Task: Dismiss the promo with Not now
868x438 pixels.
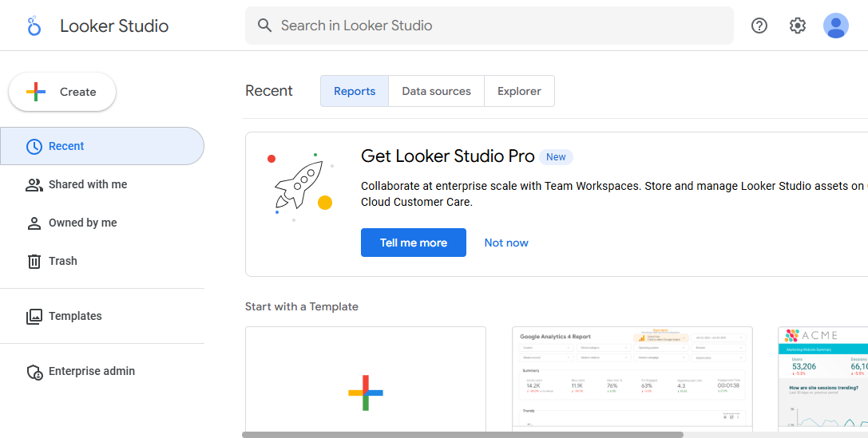Action: (506, 243)
